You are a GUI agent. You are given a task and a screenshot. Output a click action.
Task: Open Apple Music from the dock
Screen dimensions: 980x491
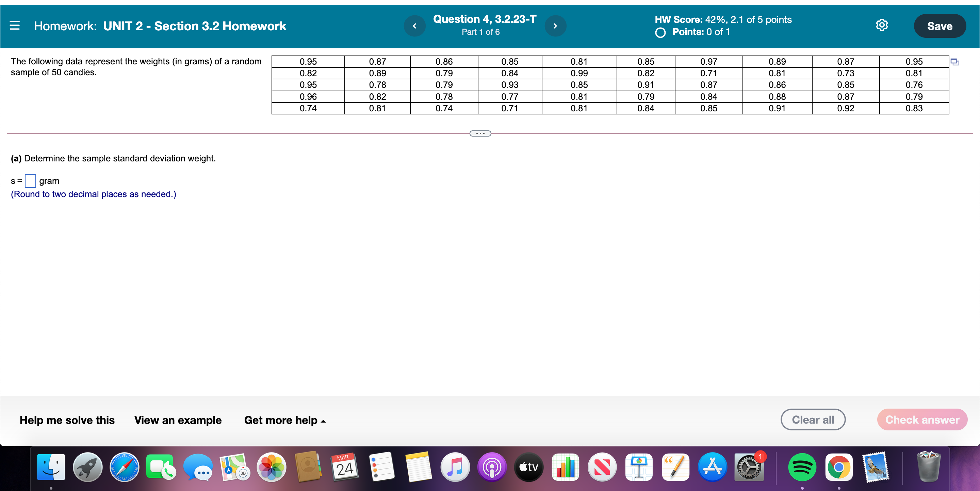455,468
